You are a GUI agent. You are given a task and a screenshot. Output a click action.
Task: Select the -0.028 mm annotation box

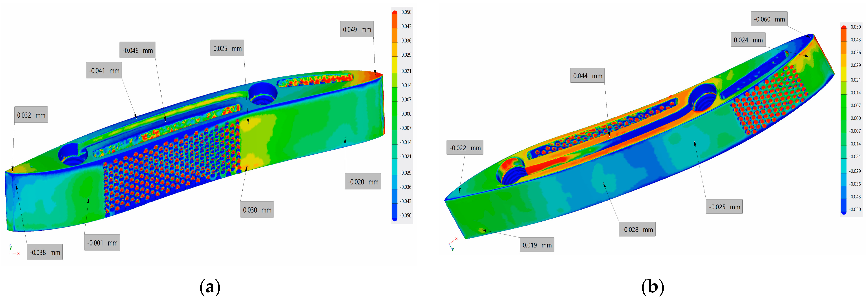(x=637, y=229)
